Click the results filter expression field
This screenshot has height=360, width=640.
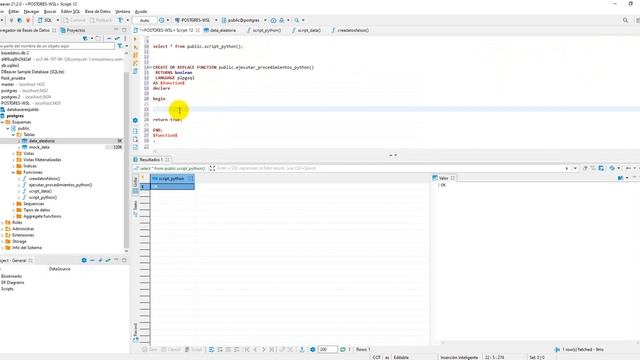(388, 168)
